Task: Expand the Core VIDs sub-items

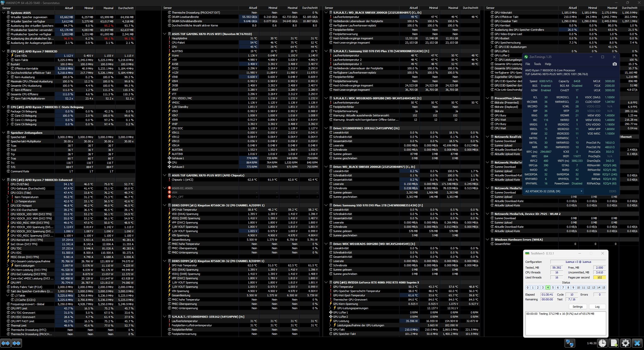Action: [x=8, y=56]
